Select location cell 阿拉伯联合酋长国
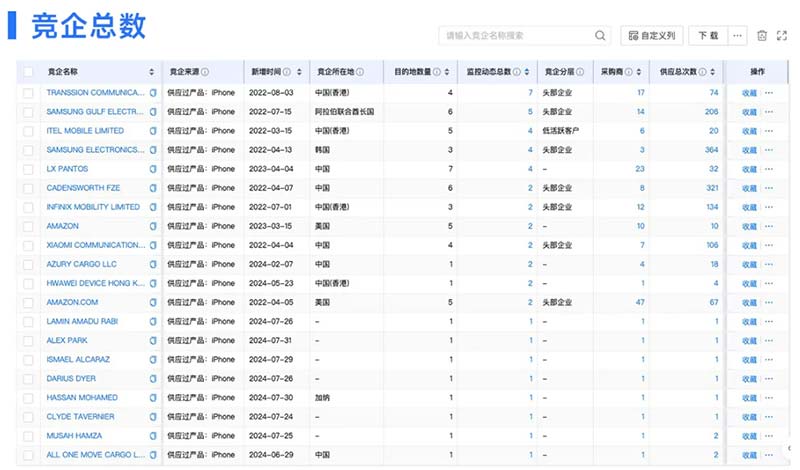800x470 pixels. point(344,112)
